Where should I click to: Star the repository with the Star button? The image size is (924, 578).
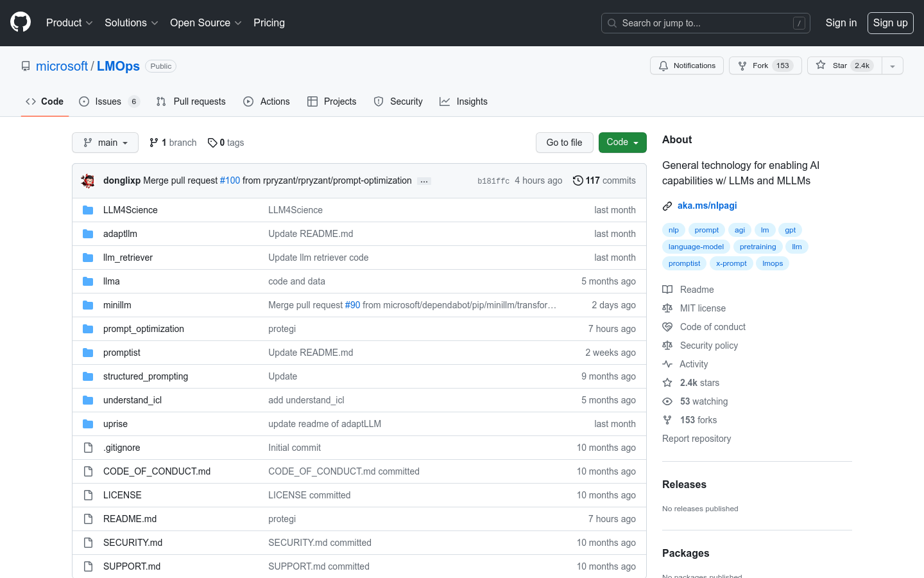[844, 66]
